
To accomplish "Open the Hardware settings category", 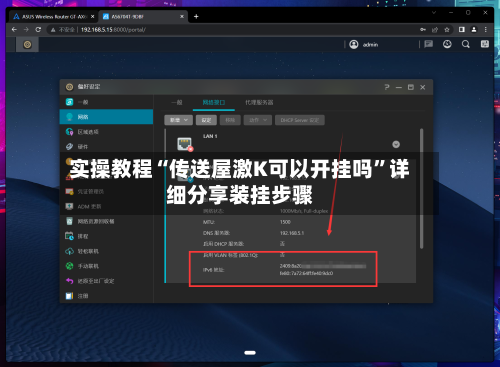I will point(106,146).
